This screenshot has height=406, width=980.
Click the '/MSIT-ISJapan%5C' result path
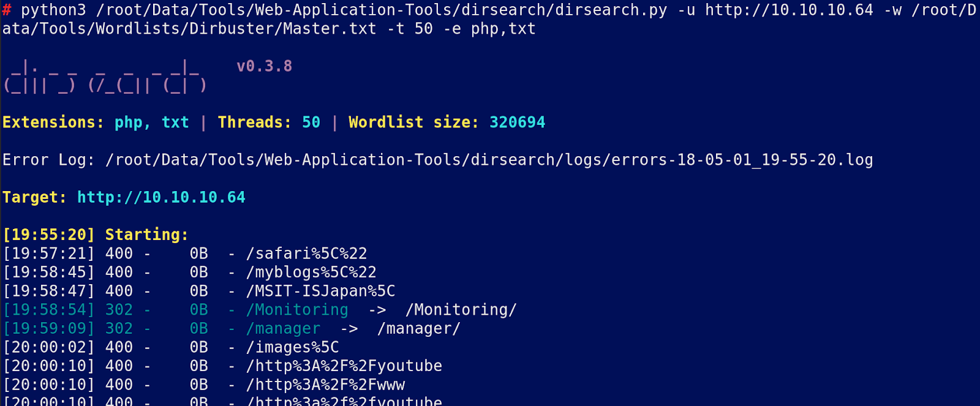point(320,291)
